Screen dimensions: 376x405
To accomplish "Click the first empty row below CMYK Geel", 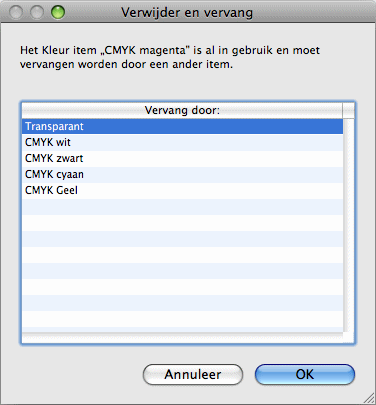I will pyautogui.click(x=182, y=207).
